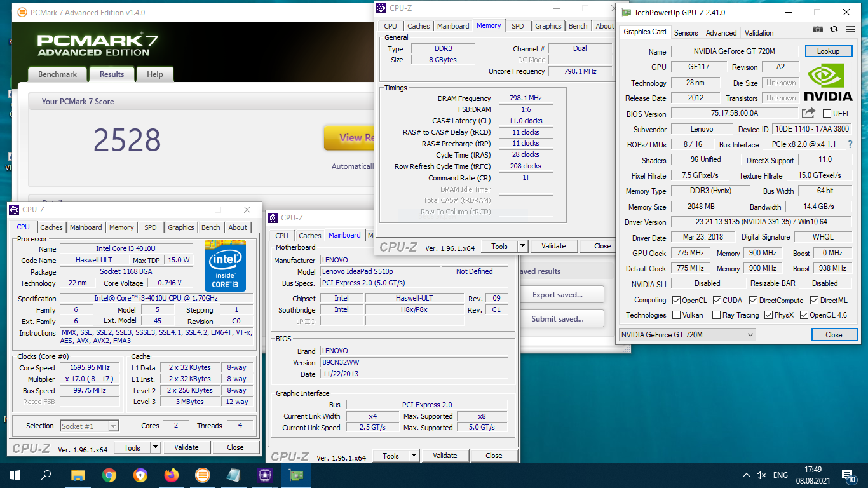This screenshot has height=488, width=868.
Task: Open the NVIDIA GeForce GT 720M GPU selector dropdown
Action: coord(687,334)
